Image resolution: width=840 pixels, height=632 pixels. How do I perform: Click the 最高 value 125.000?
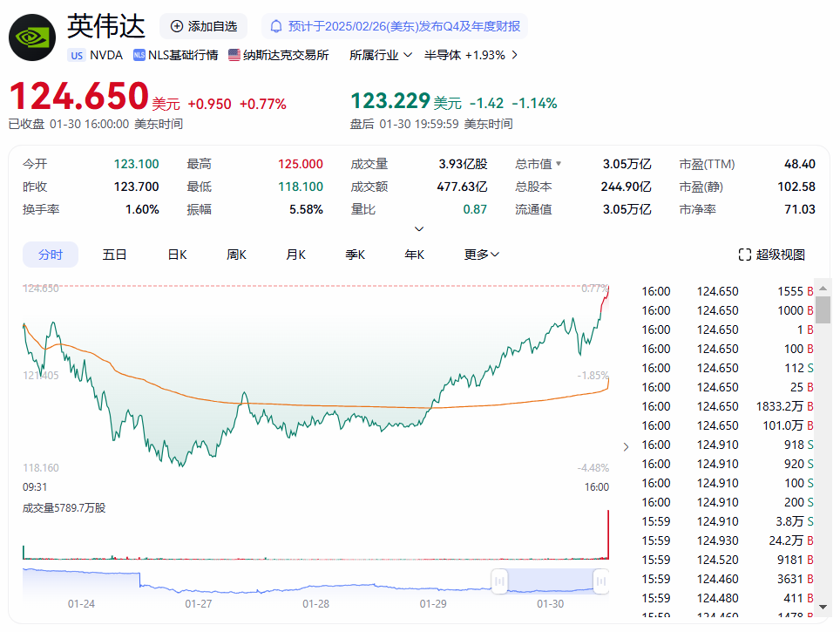[x=300, y=164]
